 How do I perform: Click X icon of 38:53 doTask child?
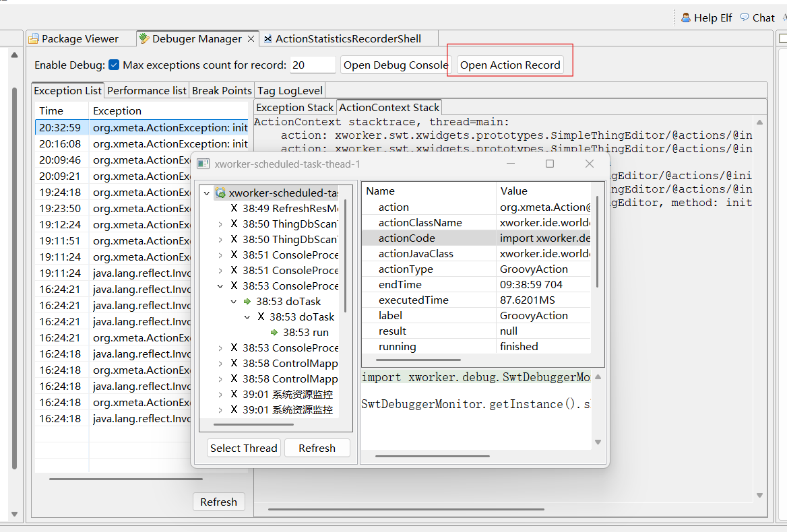click(x=261, y=317)
